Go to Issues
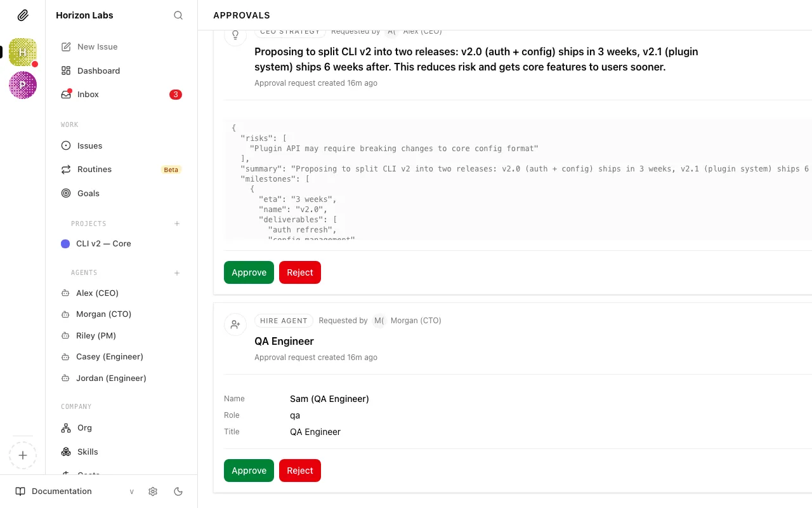Image resolution: width=812 pixels, height=508 pixels. click(x=121, y=145)
